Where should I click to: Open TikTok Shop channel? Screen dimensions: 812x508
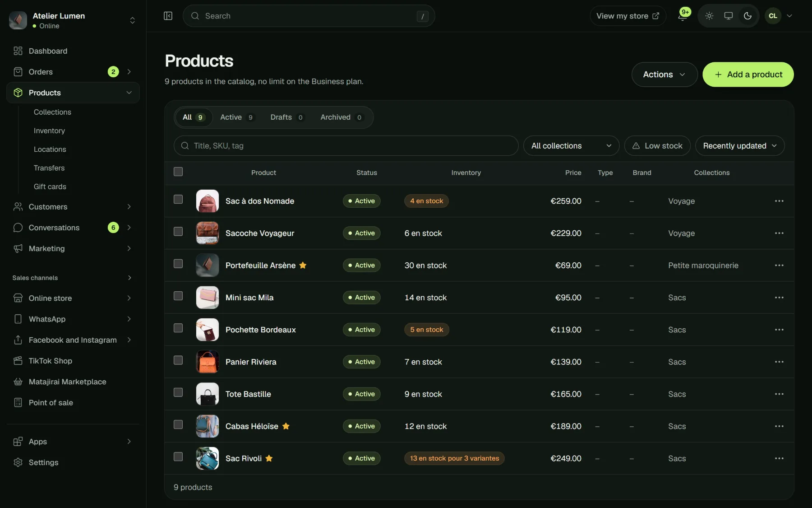click(x=73, y=361)
